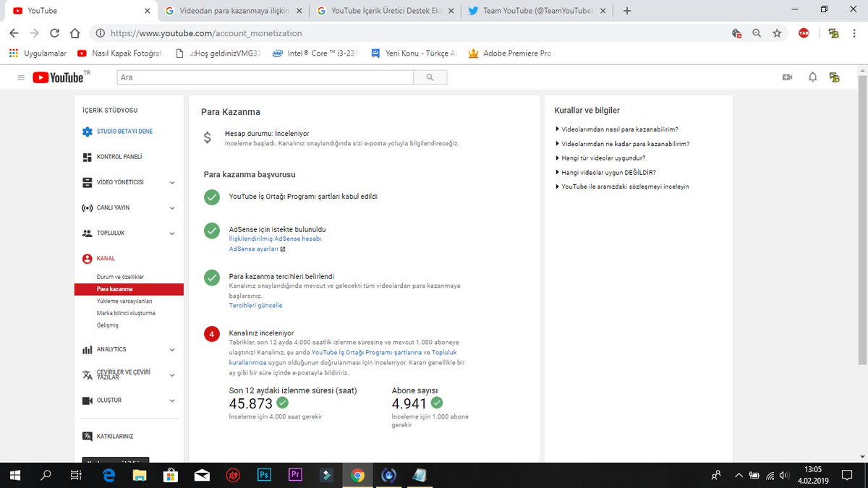Open Yükleme varsayılanları page
The image size is (868, 488).
click(x=124, y=301)
